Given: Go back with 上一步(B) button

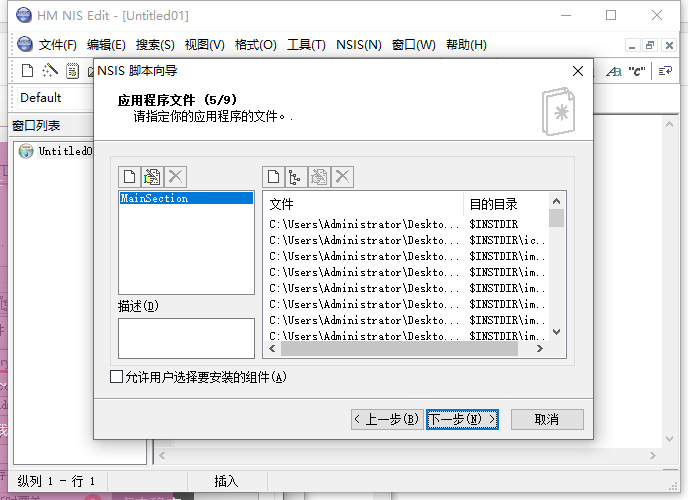Looking at the screenshot, I should 387,419.
